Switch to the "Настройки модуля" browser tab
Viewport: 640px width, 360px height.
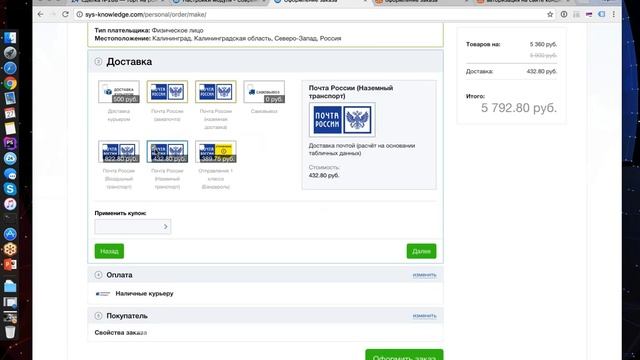[218, 2]
